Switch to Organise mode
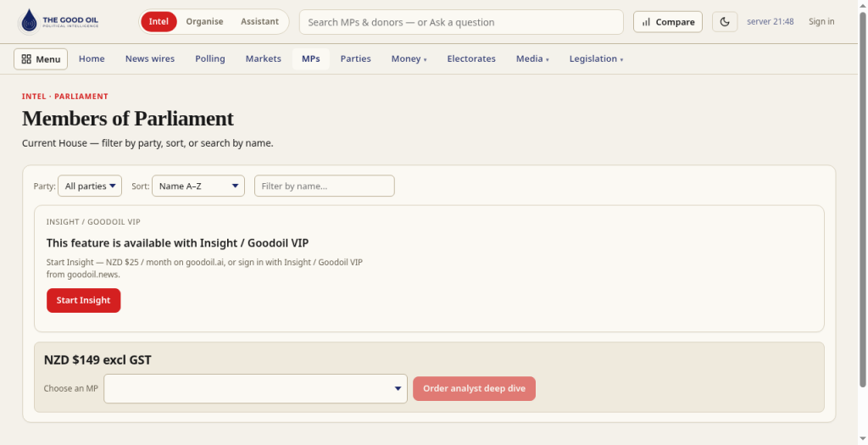The height and width of the screenshot is (445, 868). click(204, 21)
